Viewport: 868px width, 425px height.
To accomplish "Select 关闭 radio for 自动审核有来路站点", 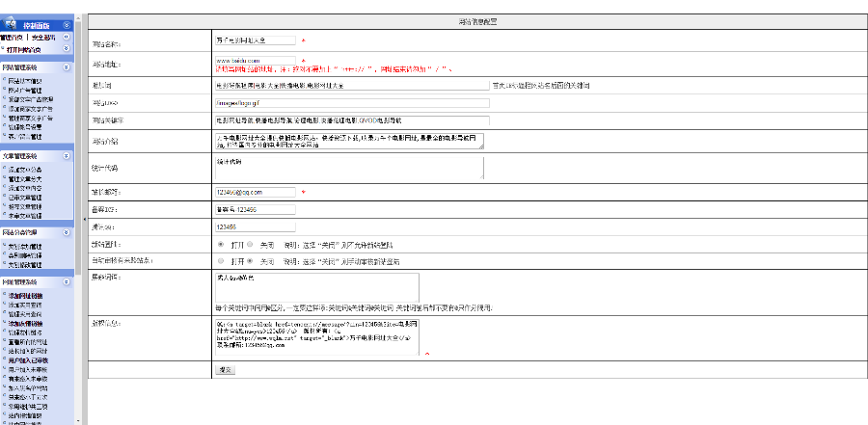I will (250, 260).
